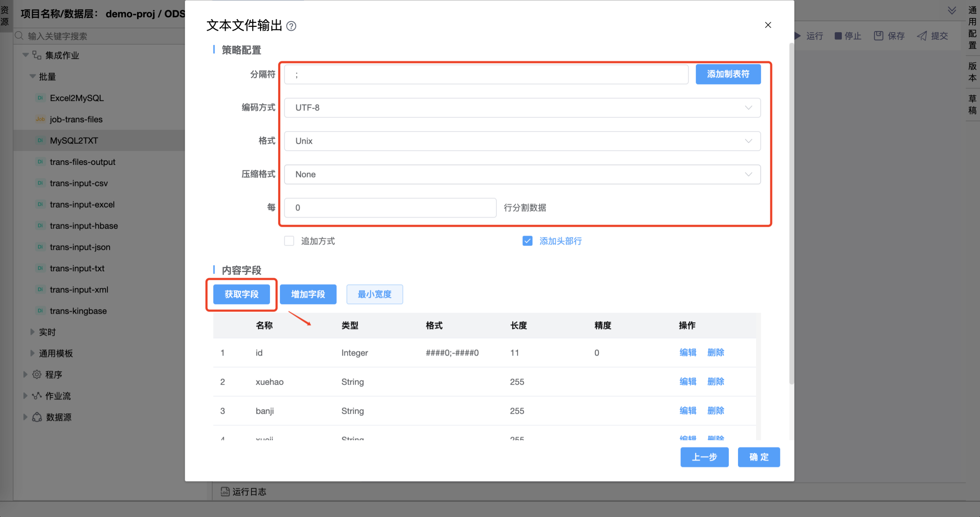Open the 压缩格式 None dropdown
Screen dimensions: 980x517
coord(522,174)
